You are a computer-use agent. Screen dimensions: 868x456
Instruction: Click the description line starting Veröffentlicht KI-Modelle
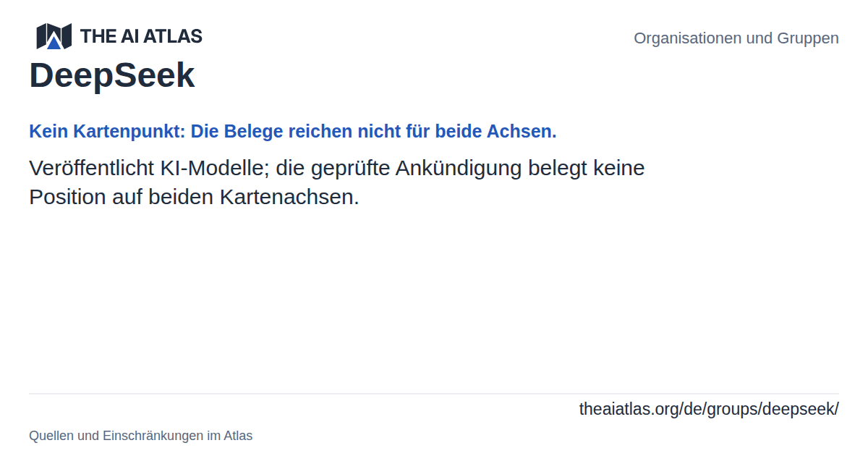pos(336,168)
